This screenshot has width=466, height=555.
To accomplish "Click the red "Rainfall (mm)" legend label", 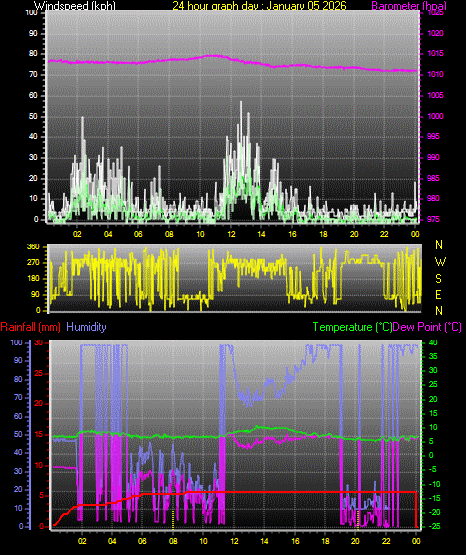I will coord(30,327).
